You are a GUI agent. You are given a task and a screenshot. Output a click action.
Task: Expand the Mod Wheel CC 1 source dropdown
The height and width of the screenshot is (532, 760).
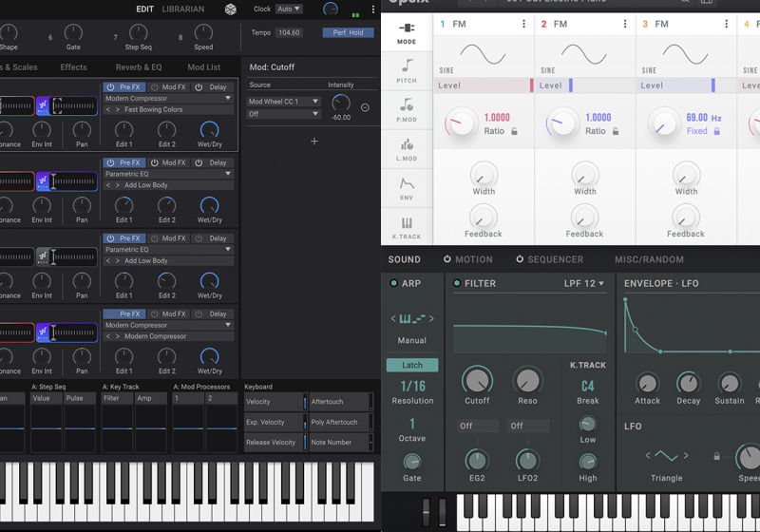[x=283, y=102]
